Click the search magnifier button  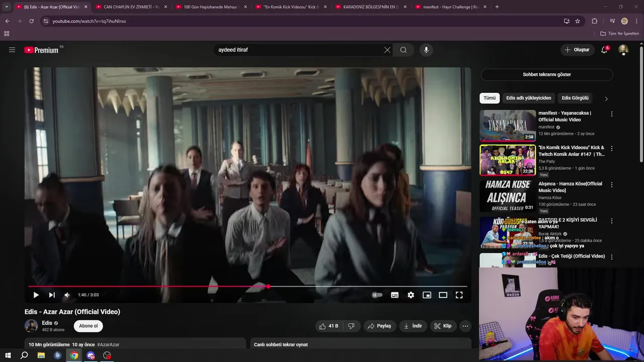pos(404,50)
